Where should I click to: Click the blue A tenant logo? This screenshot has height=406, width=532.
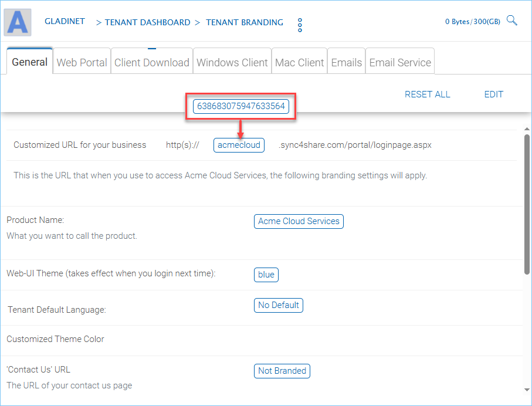18,22
